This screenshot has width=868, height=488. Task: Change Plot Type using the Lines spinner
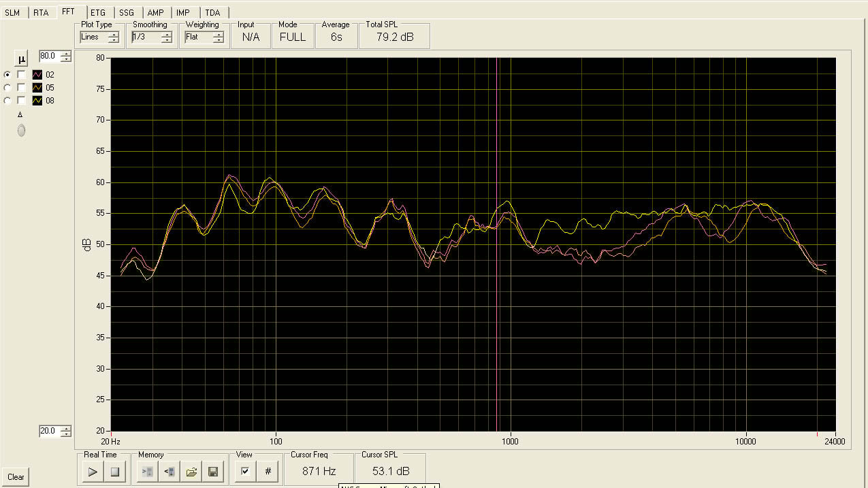click(x=113, y=37)
